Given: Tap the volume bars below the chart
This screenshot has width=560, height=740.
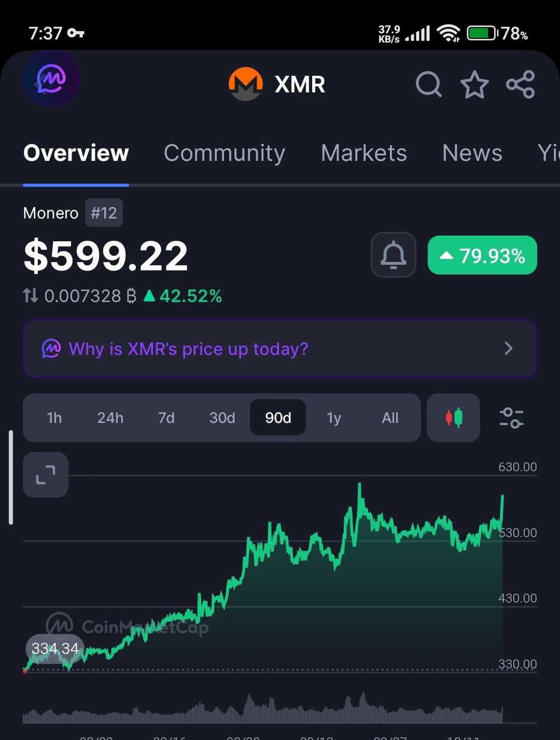Looking at the screenshot, I should pyautogui.click(x=263, y=708).
